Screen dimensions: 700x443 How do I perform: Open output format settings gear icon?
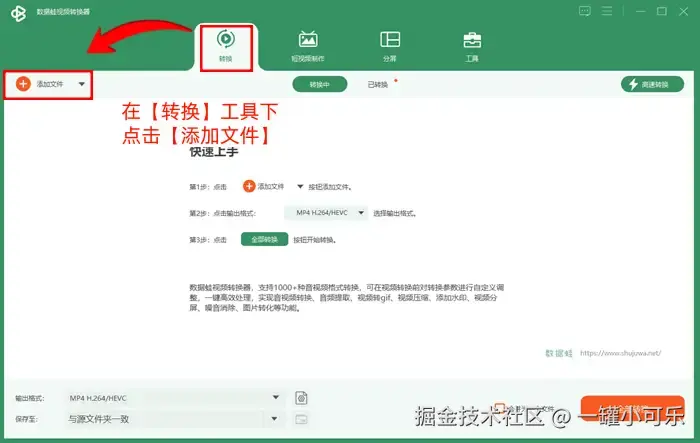click(x=301, y=398)
